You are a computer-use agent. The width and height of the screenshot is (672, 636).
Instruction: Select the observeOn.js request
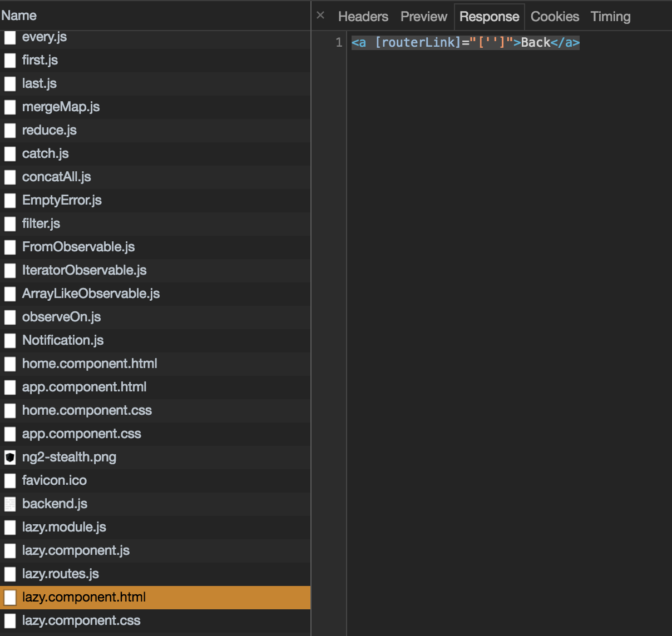pos(155,317)
